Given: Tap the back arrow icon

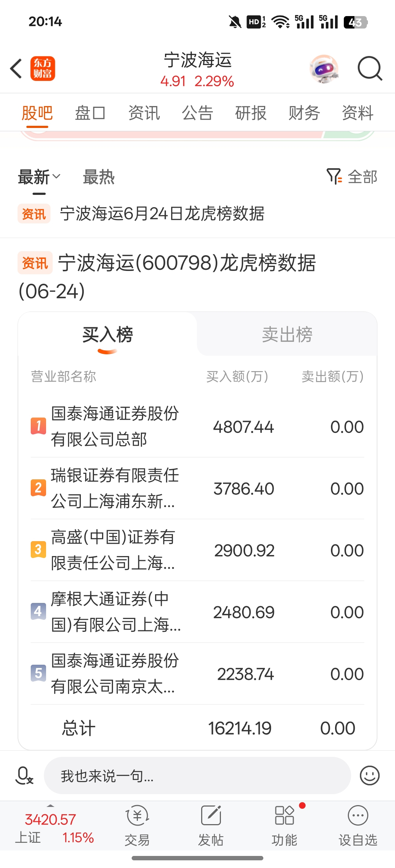Looking at the screenshot, I should pyautogui.click(x=16, y=68).
